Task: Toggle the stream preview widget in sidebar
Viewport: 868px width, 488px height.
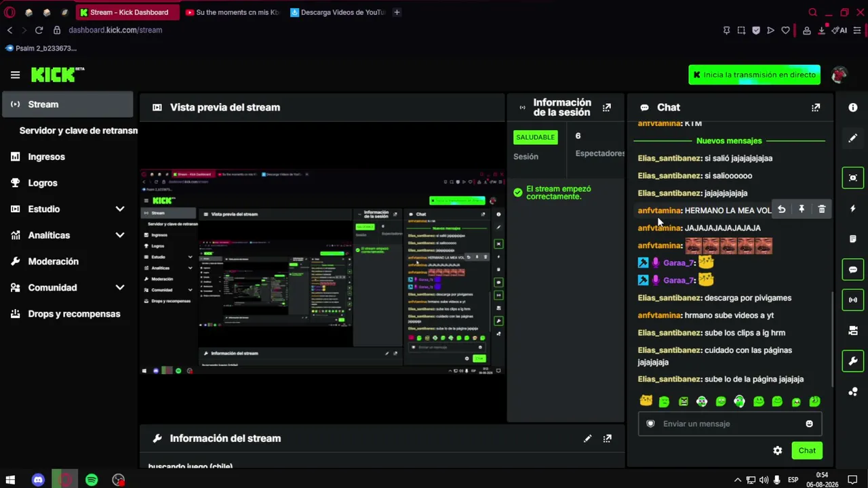Action: click(853, 178)
